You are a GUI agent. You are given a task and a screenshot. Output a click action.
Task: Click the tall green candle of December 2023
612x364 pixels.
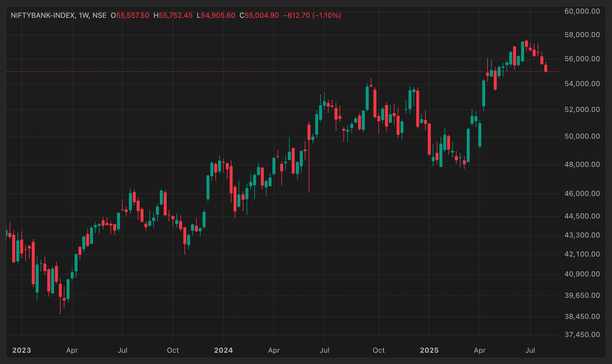[208, 187]
